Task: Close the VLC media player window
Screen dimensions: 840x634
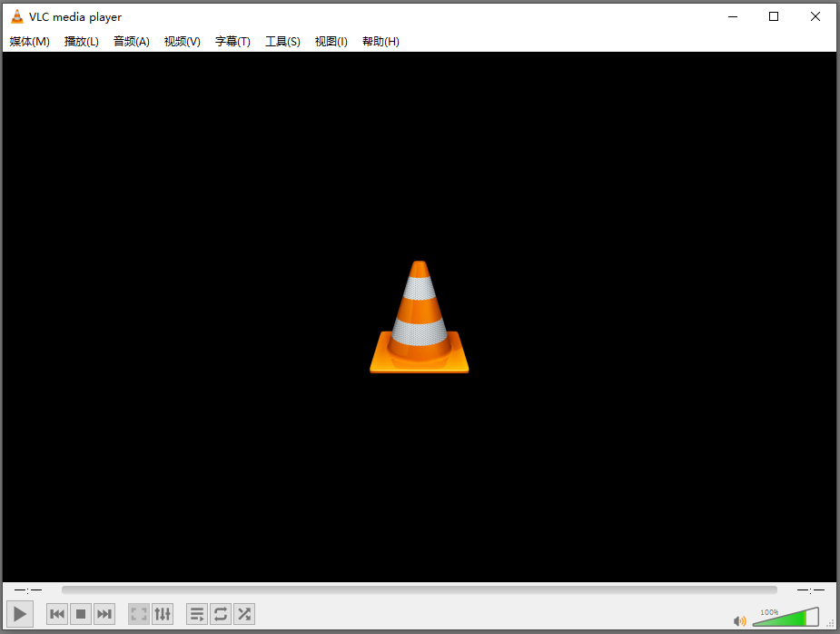Action: (x=815, y=16)
